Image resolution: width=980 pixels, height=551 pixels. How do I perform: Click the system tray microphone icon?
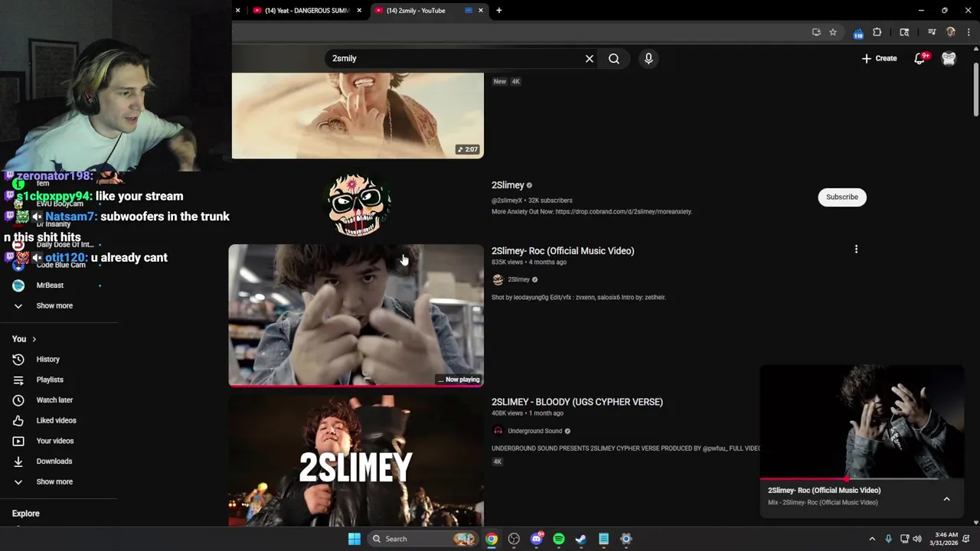888,539
